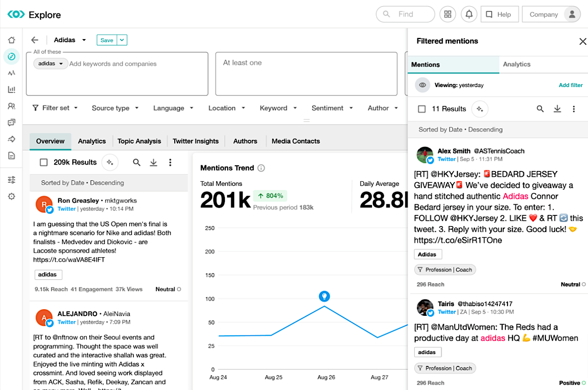Open the bar chart dashboards icon in sidebar
Screen dimensions: 588x390
pyautogui.click(x=11, y=89)
